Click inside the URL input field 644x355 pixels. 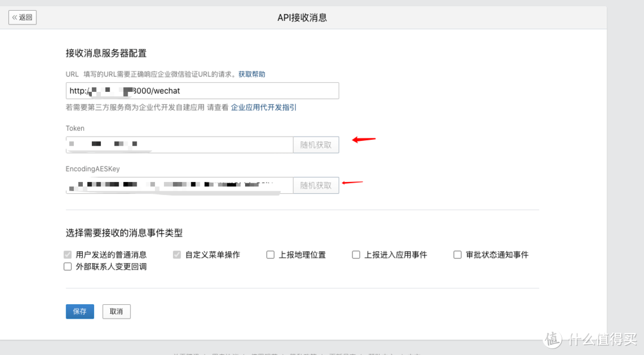click(202, 91)
